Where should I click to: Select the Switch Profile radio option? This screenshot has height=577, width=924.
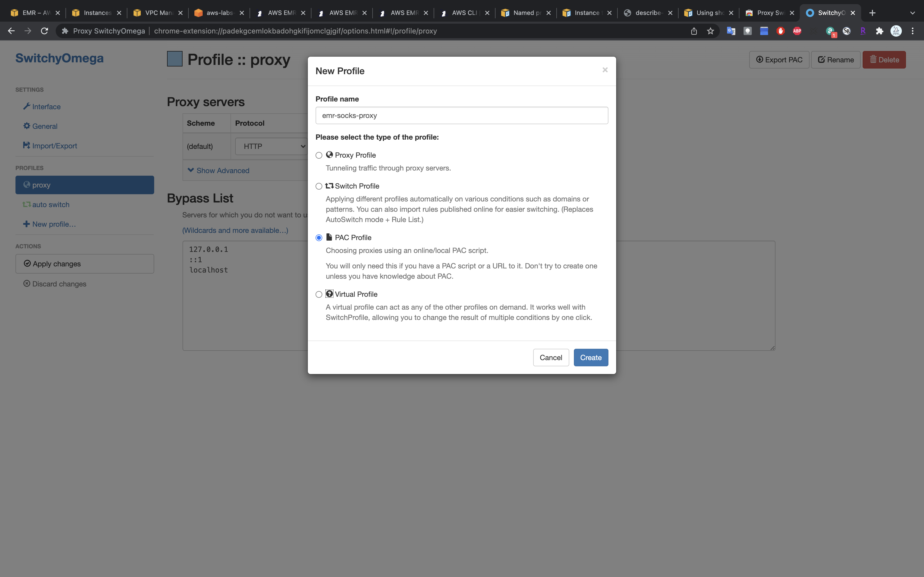319,186
